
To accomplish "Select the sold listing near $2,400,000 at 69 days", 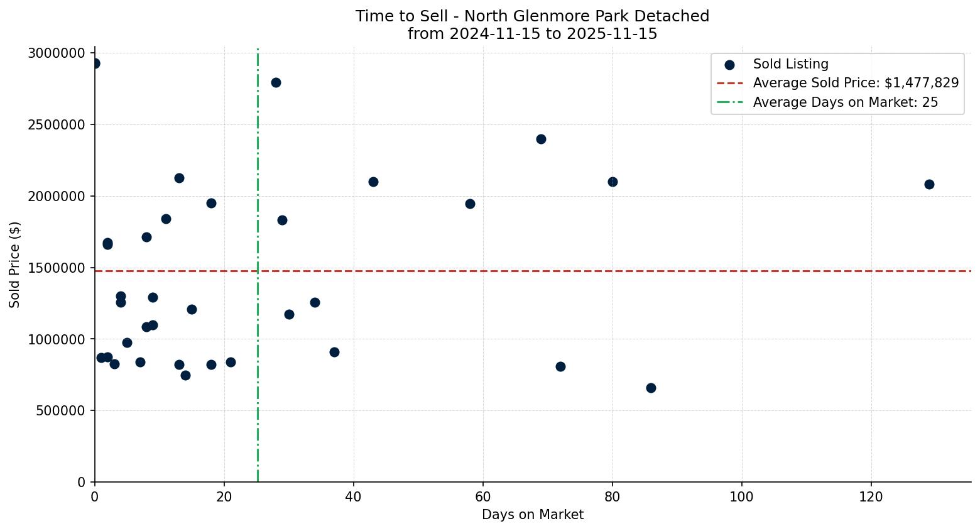I will [x=541, y=139].
